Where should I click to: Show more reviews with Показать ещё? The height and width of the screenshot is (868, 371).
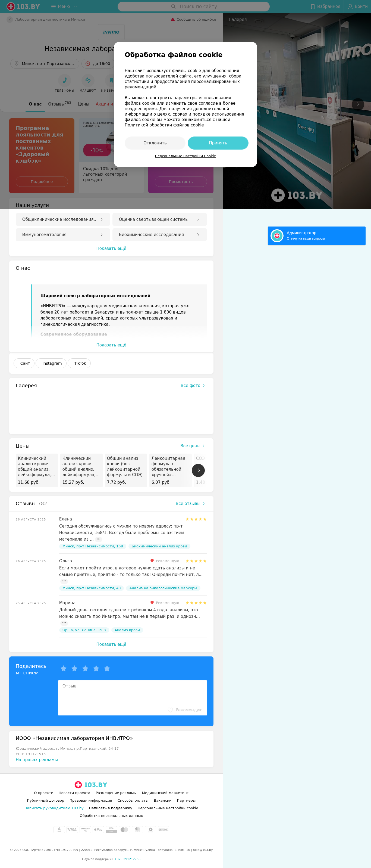pyautogui.click(x=111, y=644)
